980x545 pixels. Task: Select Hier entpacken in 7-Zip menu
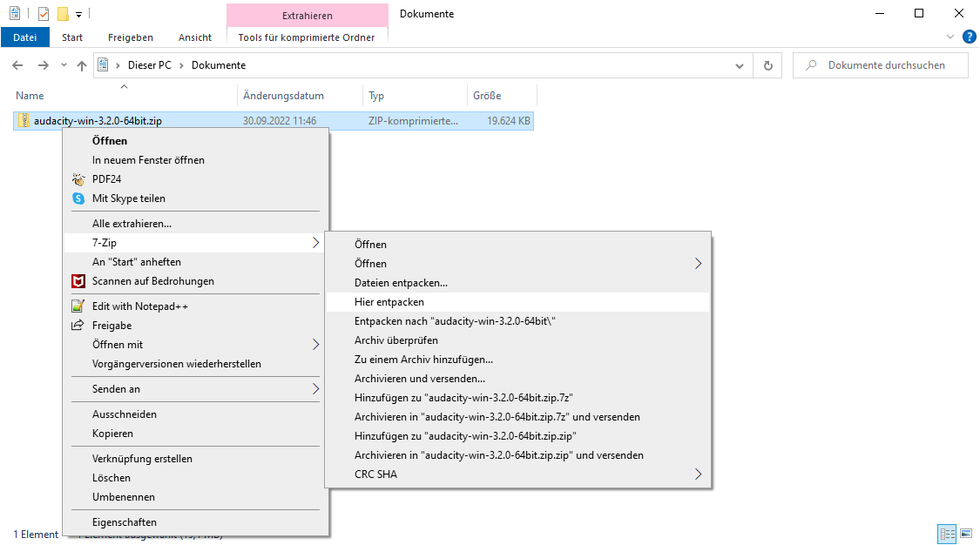click(389, 302)
